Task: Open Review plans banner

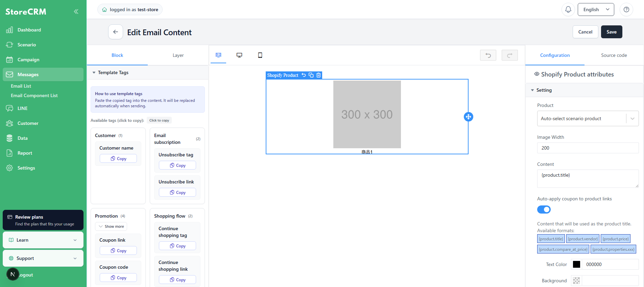Action: (x=43, y=220)
